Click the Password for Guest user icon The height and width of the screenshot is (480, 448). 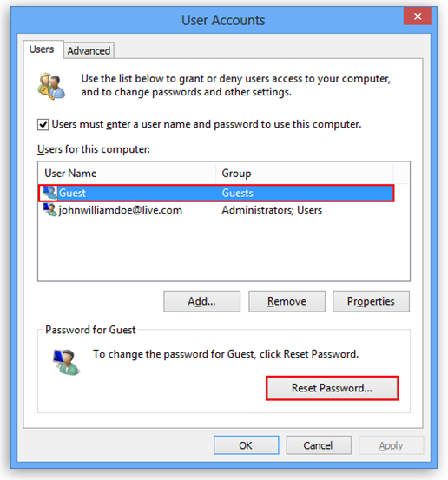pos(67,363)
